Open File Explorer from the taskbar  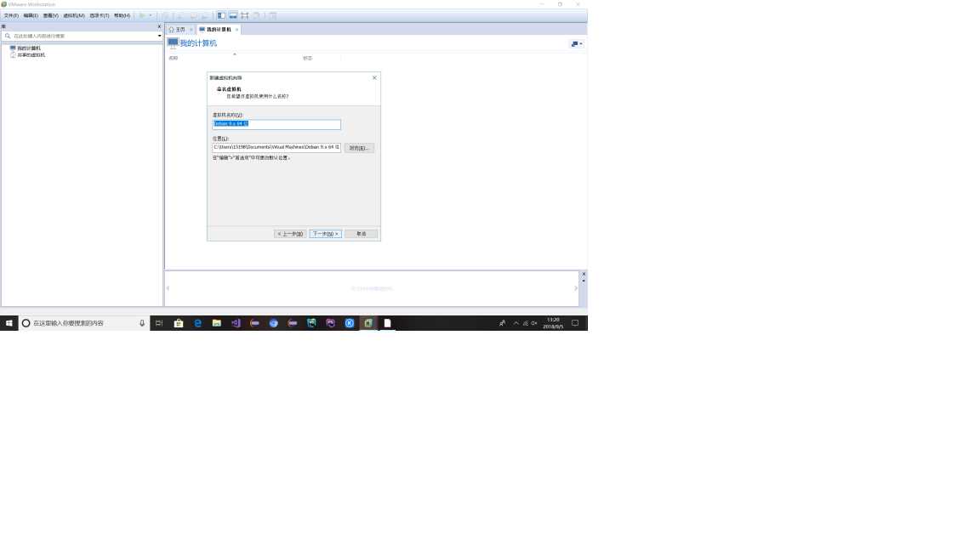(x=216, y=323)
